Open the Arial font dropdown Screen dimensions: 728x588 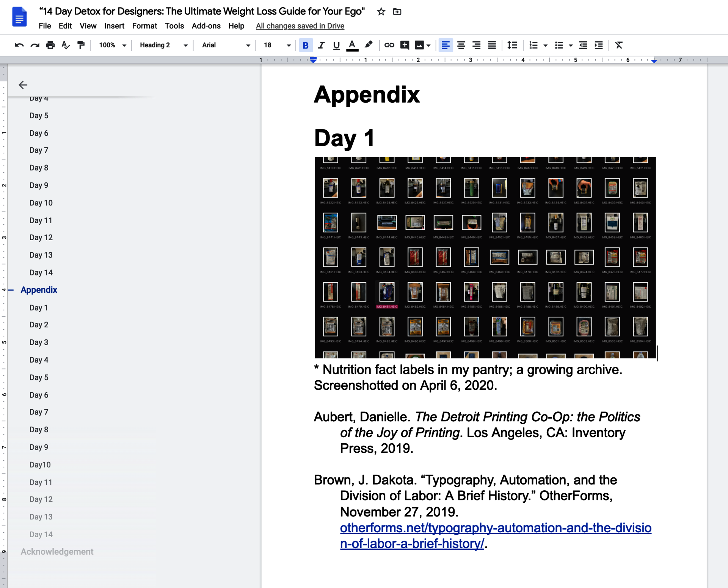(x=226, y=45)
